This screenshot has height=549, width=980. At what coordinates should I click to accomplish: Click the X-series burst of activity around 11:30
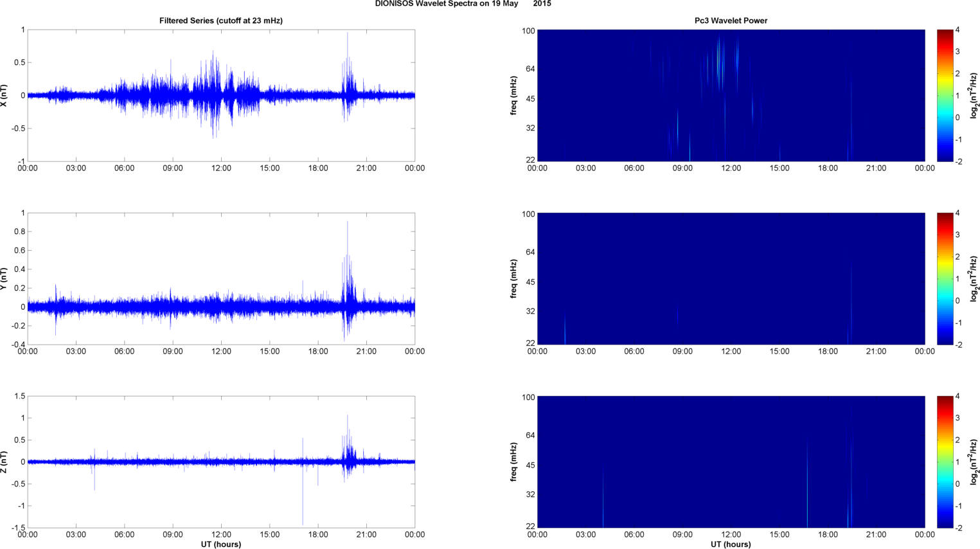[x=214, y=94]
